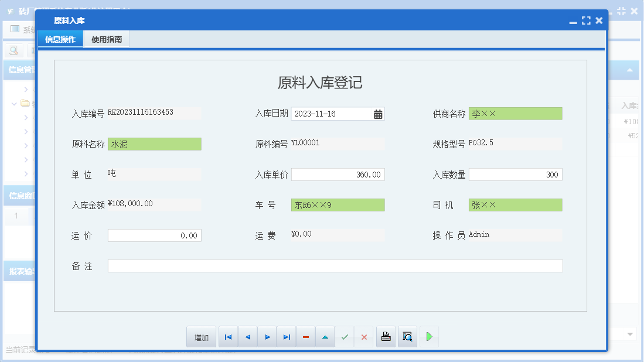Delete the current record via red minus icon

click(305, 337)
